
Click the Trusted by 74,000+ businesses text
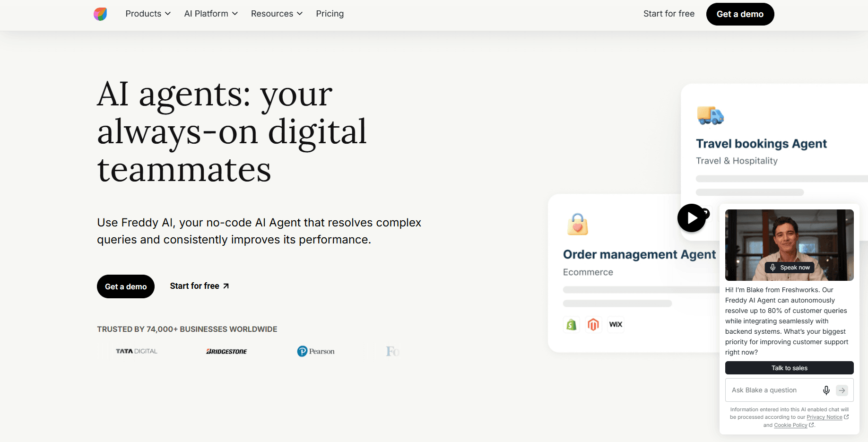(187, 329)
